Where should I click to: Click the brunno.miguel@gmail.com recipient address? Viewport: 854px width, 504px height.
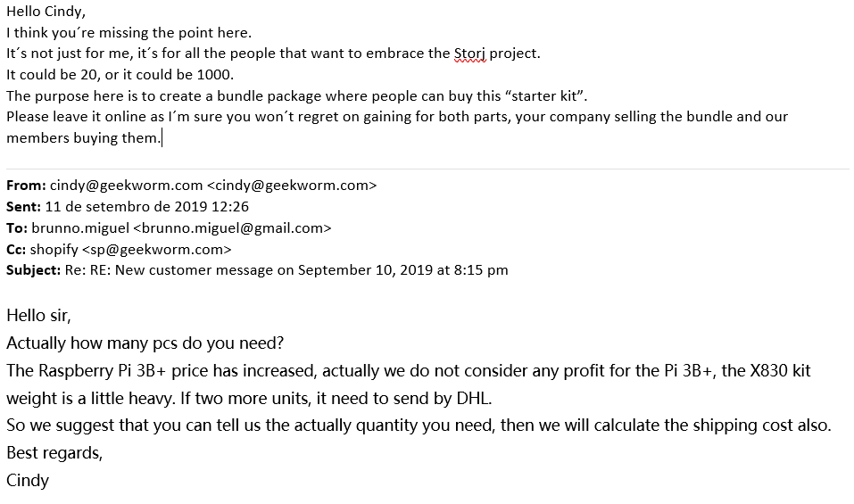point(232,228)
